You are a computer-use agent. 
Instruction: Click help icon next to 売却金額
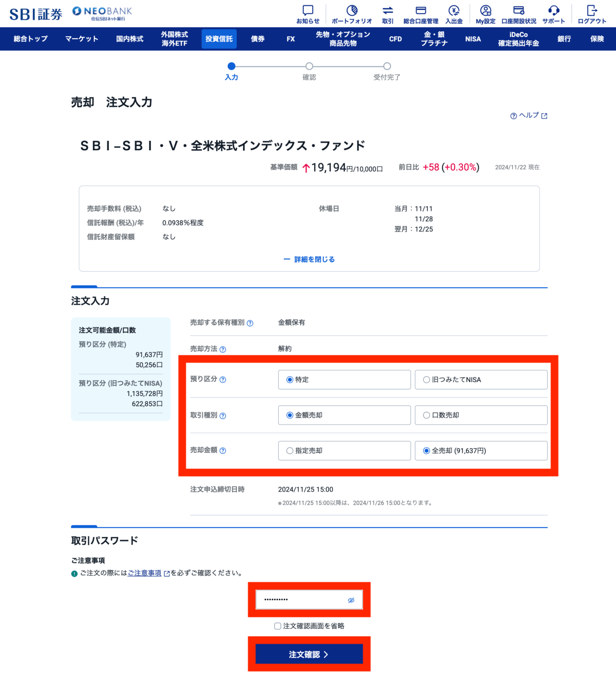pos(223,451)
